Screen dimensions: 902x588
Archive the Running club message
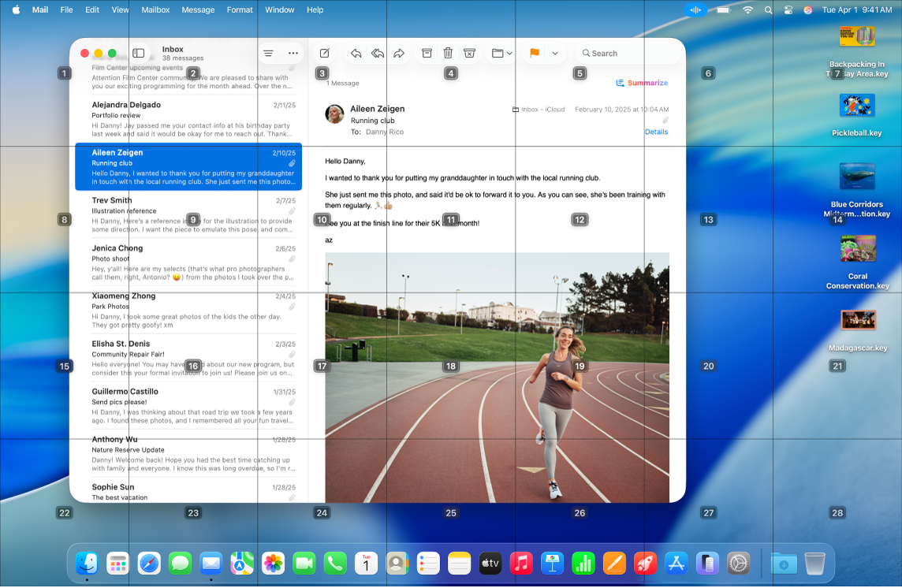click(426, 53)
